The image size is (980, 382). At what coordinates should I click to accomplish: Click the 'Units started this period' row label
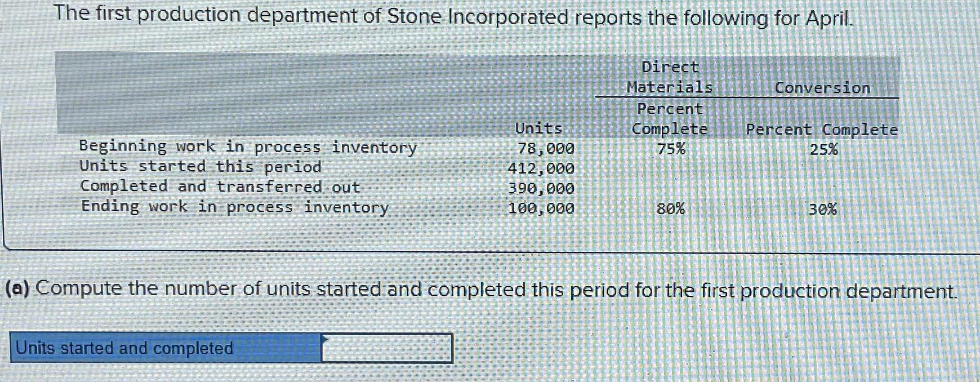(200, 167)
